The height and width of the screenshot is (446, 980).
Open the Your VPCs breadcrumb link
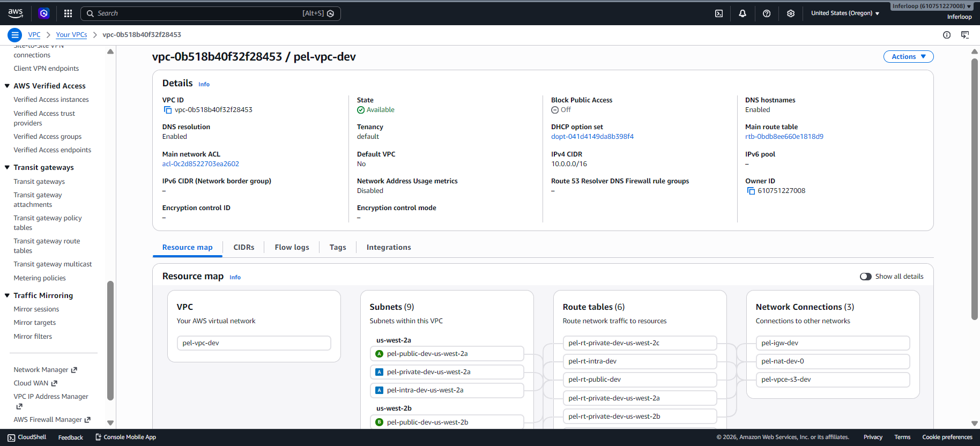(x=71, y=35)
